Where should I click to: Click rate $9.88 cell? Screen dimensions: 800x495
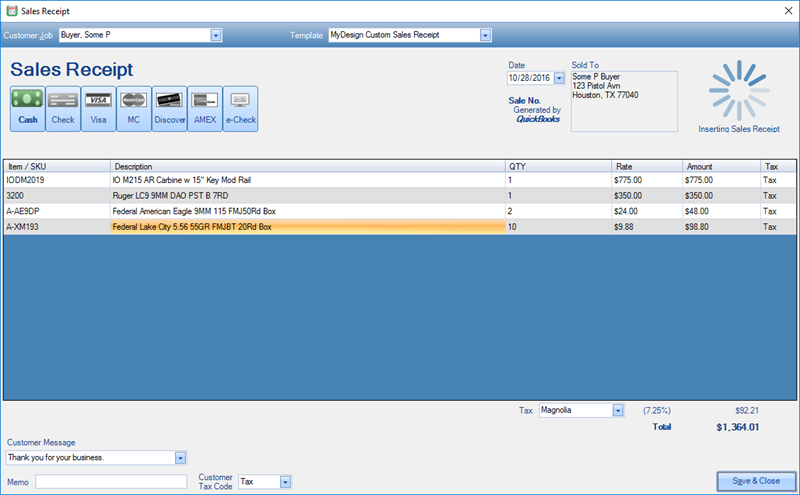(x=647, y=227)
